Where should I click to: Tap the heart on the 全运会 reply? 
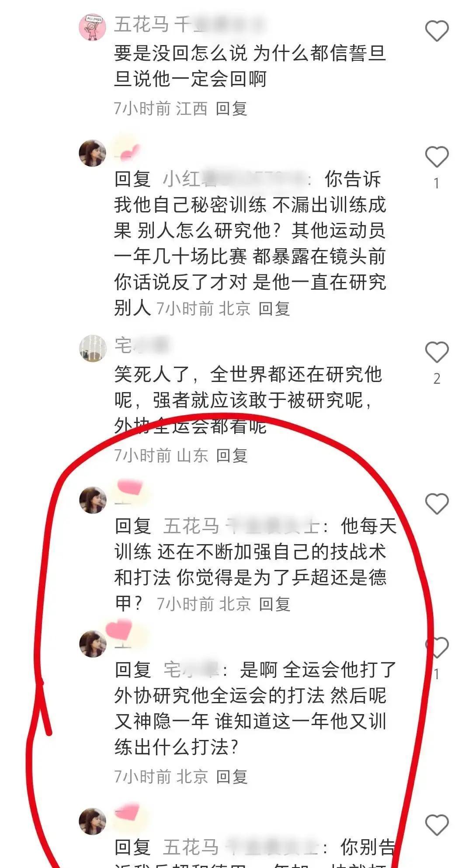tap(437, 647)
